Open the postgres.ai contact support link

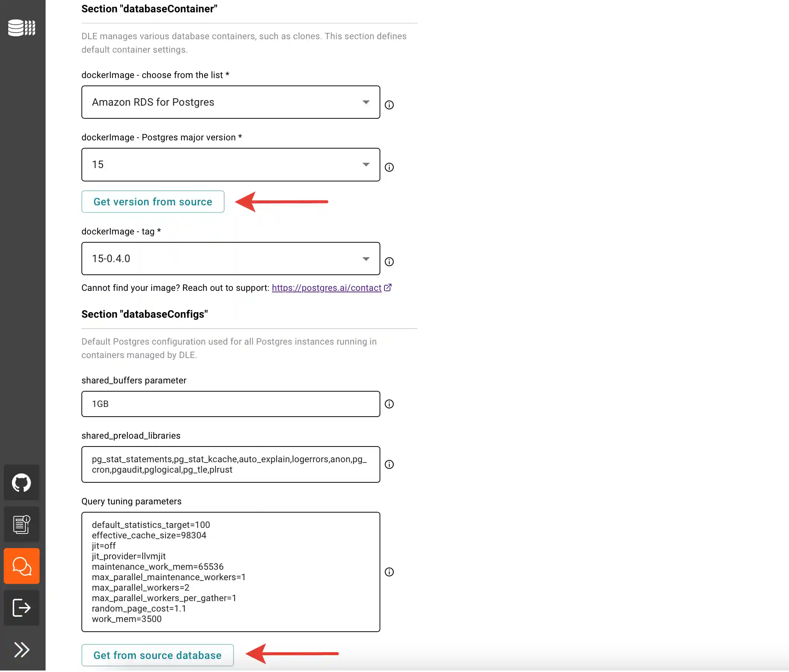[327, 288]
